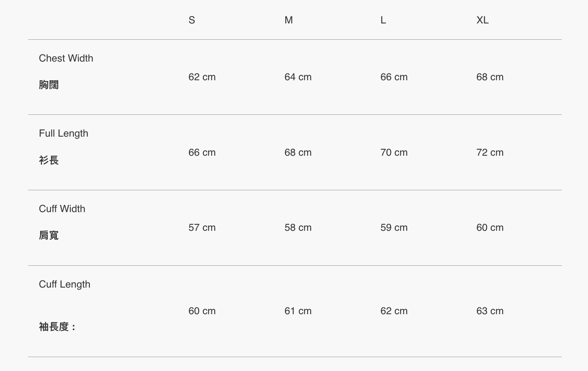
Task: Click the Full Length row label
Action: 64,133
